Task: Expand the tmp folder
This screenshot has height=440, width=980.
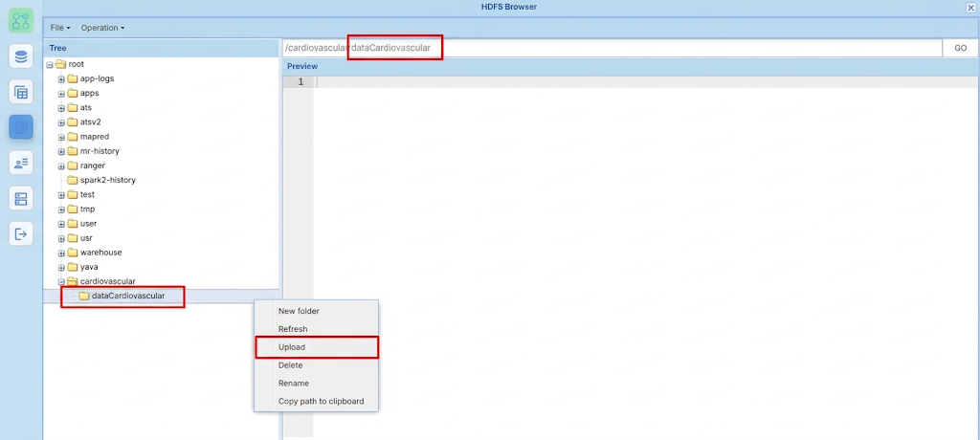Action: 61,209
